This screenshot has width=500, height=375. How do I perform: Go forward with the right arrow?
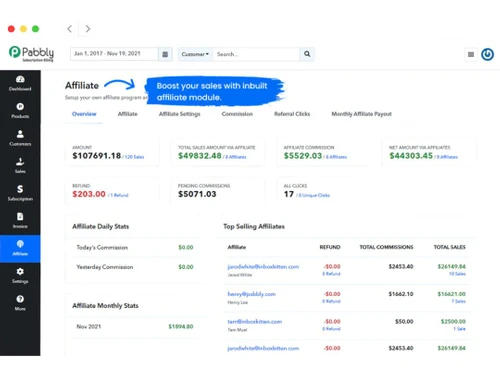coord(88,29)
